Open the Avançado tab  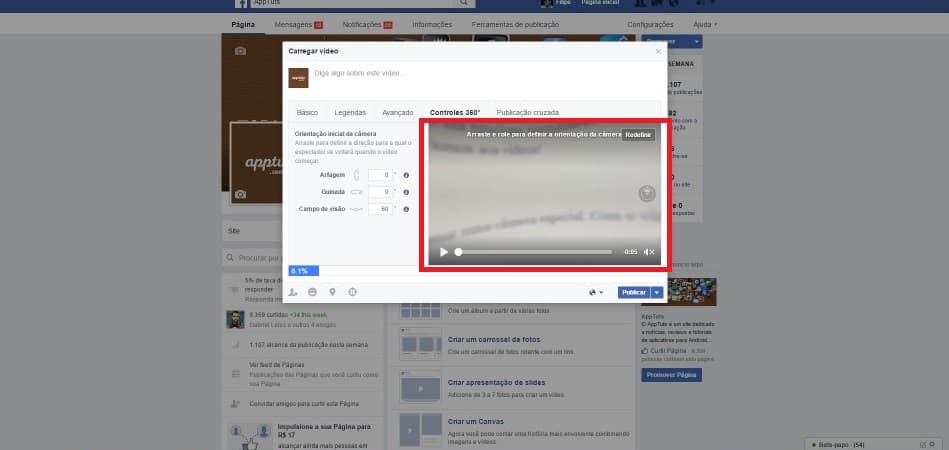coord(398,112)
